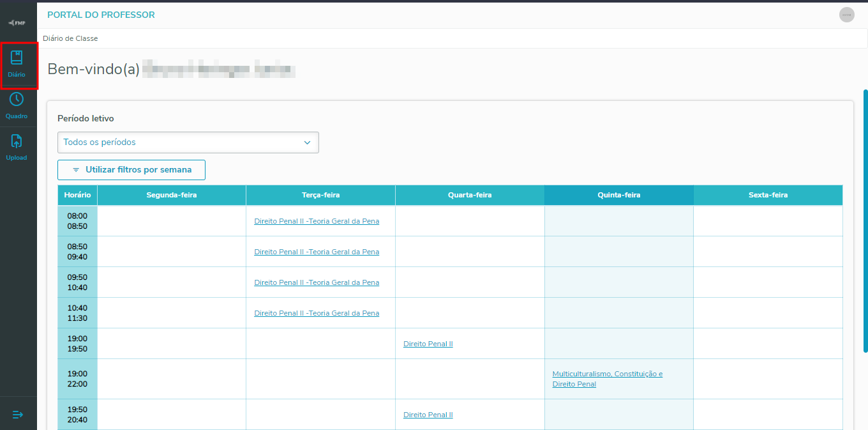The height and width of the screenshot is (430, 868).
Task: Click the PORTAL DO PROFESSOR title
Action: click(x=101, y=15)
